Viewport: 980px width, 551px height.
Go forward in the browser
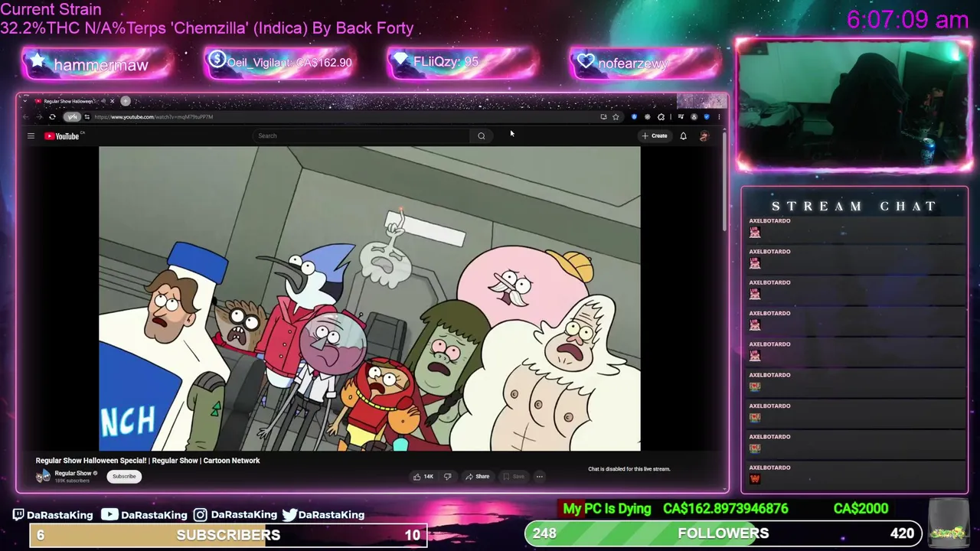(39, 117)
